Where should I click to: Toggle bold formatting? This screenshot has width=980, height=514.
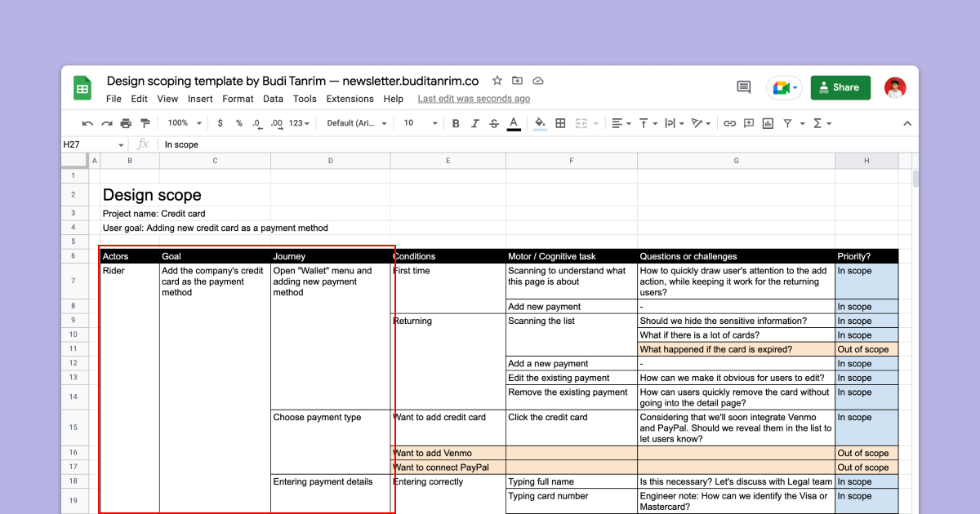(x=456, y=122)
